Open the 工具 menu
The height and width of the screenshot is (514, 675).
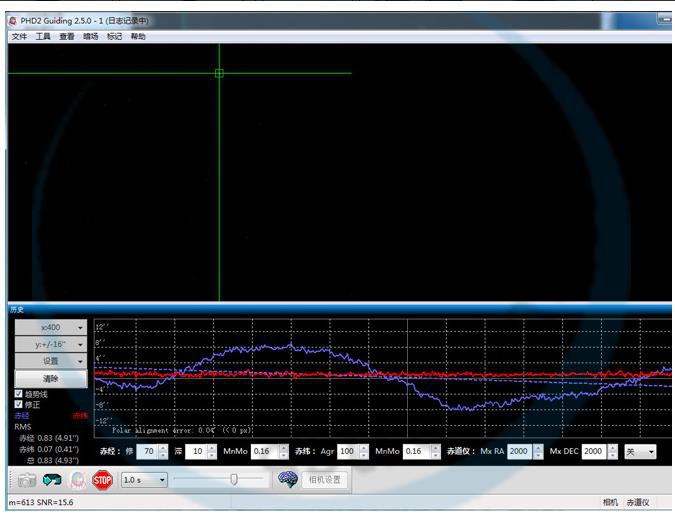43,36
